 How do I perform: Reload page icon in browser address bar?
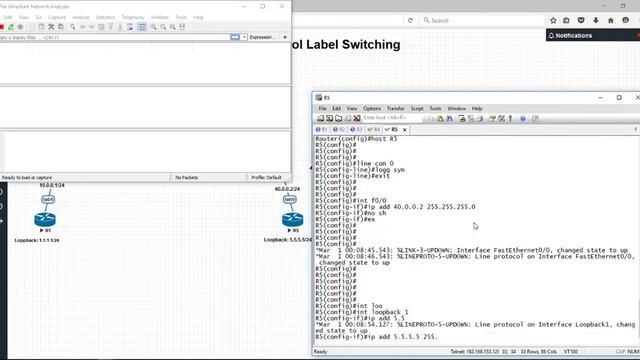pos(410,20)
